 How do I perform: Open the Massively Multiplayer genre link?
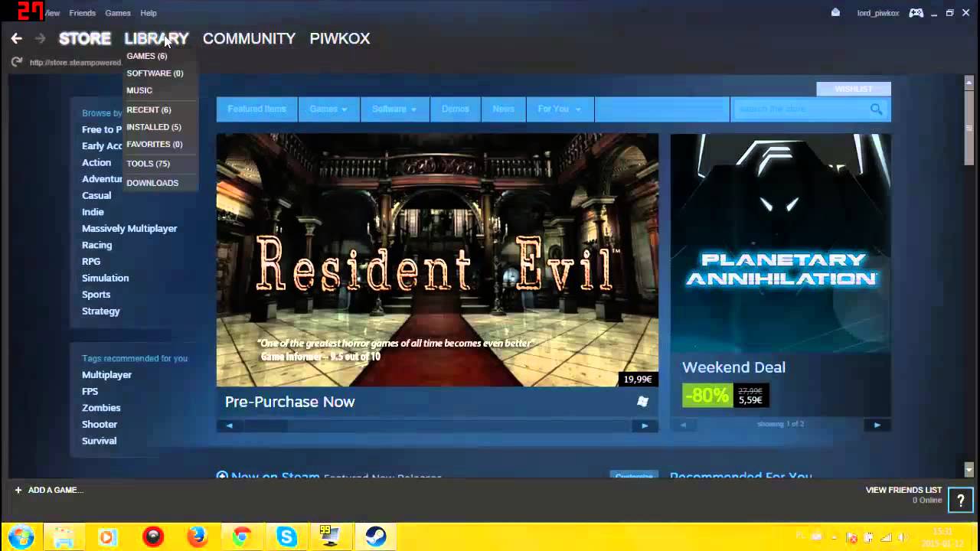(129, 229)
